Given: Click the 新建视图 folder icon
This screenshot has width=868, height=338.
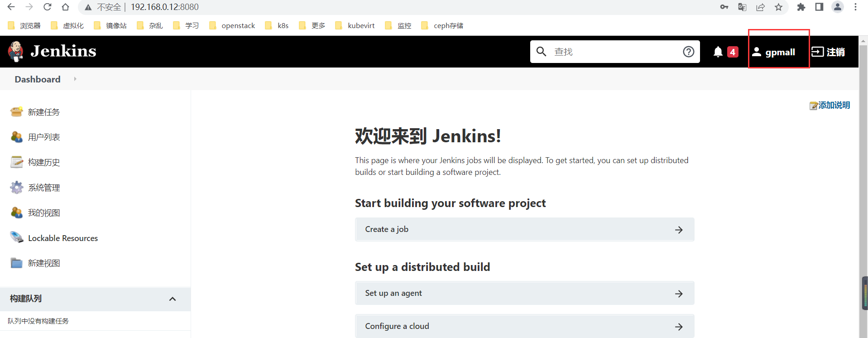Looking at the screenshot, I should pyautogui.click(x=17, y=263).
